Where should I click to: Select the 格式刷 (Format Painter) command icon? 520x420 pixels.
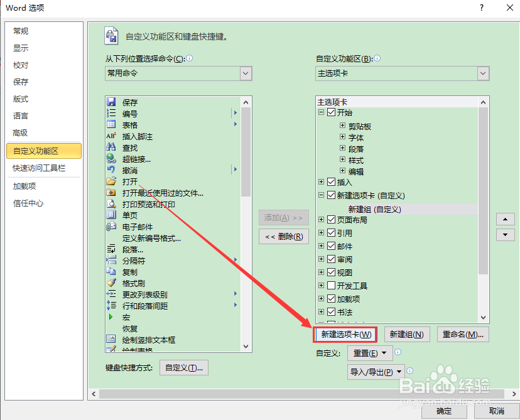click(x=112, y=283)
